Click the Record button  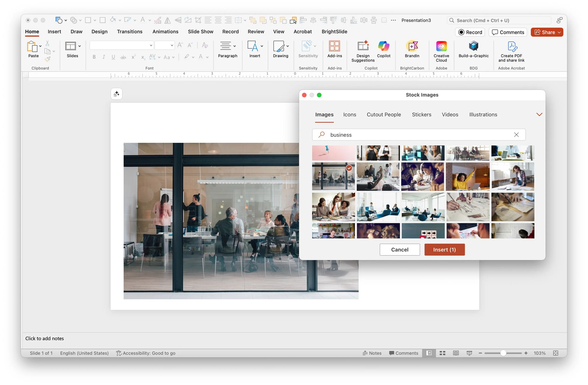470,32
